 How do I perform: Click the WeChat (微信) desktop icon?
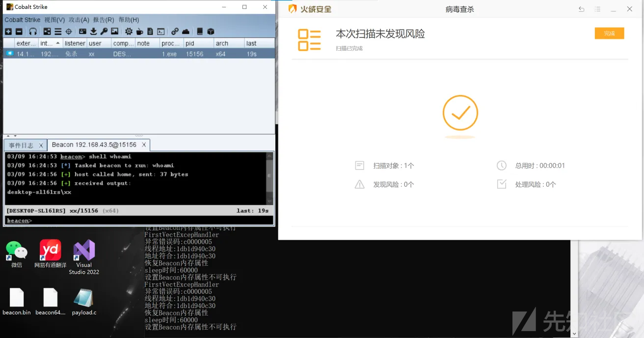[x=17, y=254]
